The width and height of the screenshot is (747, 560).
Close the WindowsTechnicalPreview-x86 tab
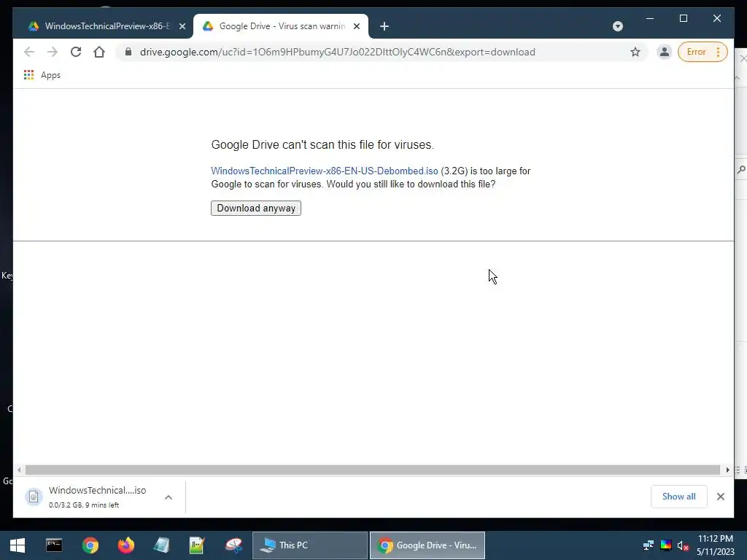pyautogui.click(x=182, y=27)
